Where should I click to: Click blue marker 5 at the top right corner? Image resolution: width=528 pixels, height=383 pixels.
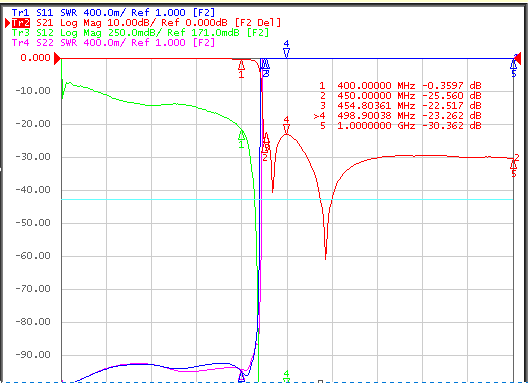click(514, 65)
